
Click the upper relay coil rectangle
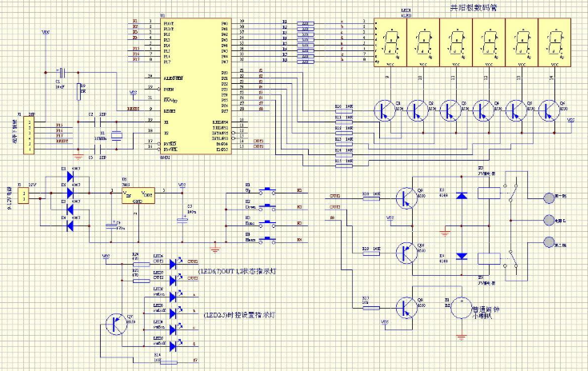[x=489, y=193]
